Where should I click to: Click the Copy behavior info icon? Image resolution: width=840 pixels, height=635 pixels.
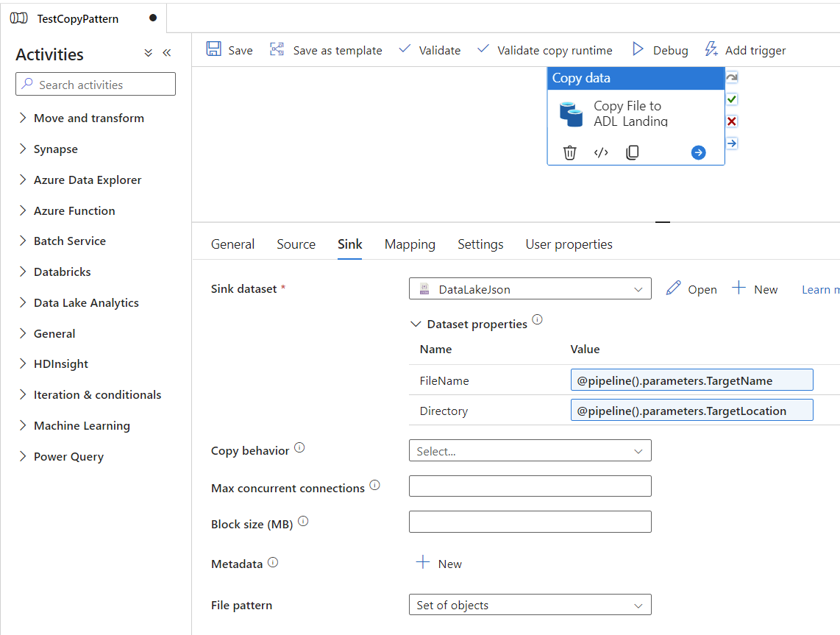pos(299,447)
